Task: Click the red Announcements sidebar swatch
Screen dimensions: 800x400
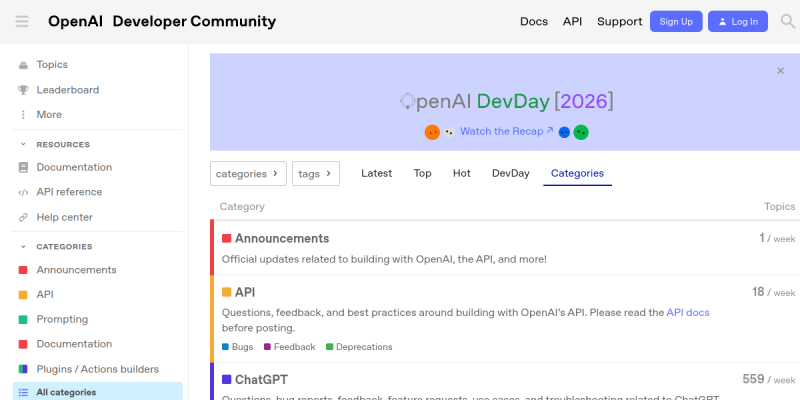Action: click(x=23, y=270)
